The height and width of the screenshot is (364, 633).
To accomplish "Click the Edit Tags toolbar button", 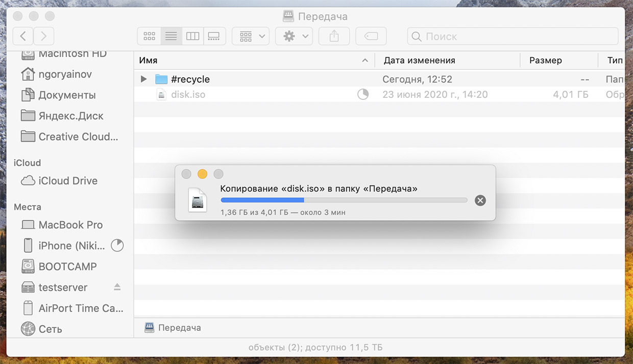I will (x=371, y=36).
